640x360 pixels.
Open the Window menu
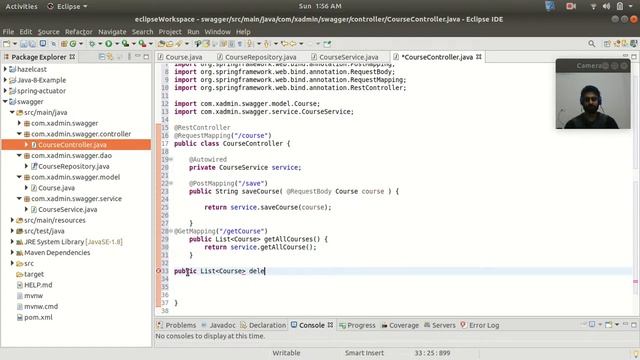click(218, 32)
